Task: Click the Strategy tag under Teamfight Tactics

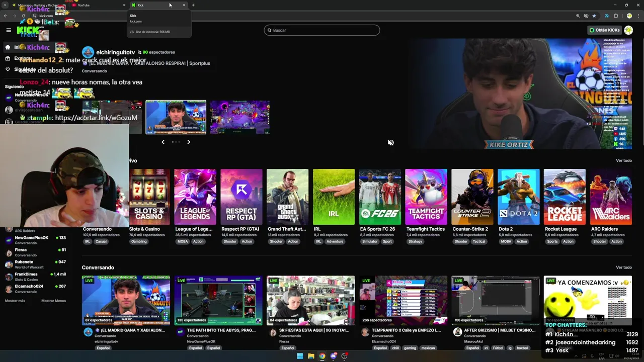Action: pos(416,241)
